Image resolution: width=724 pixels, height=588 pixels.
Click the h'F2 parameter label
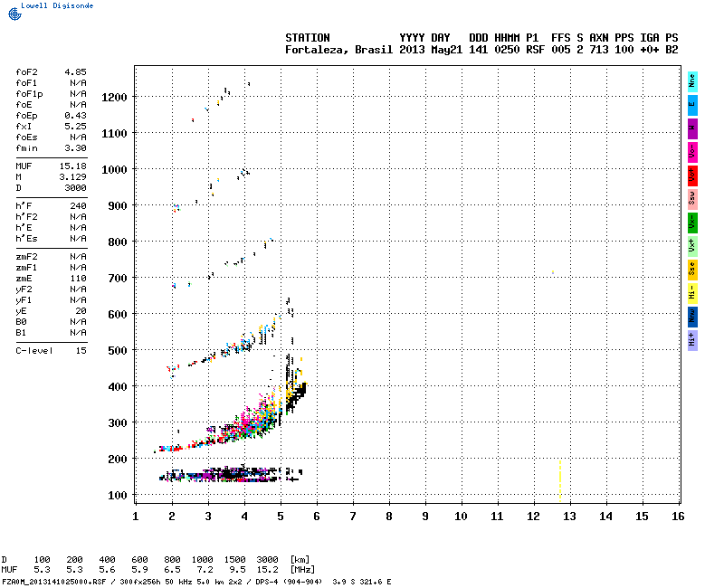click(26, 217)
